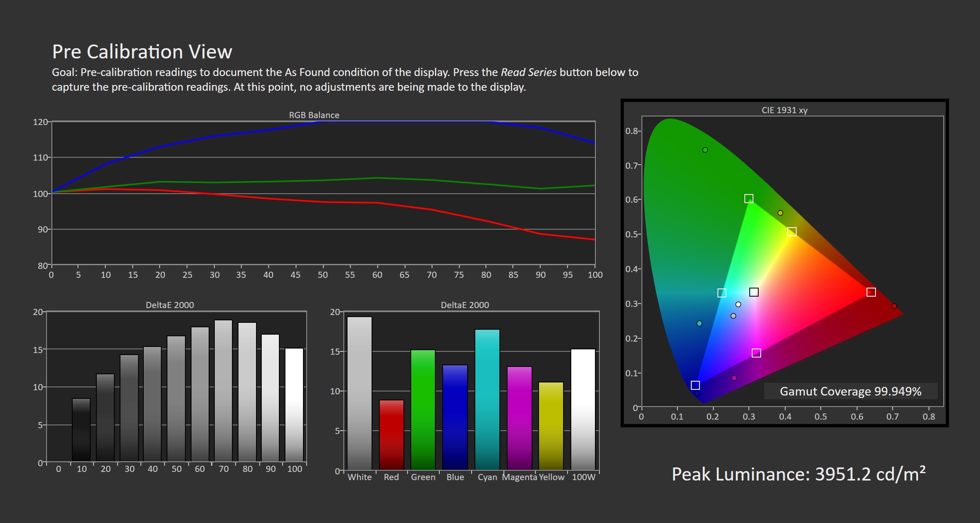Viewport: 980px width, 523px height.
Task: Click the Gamut Coverage 99.949% label
Action: point(851,391)
